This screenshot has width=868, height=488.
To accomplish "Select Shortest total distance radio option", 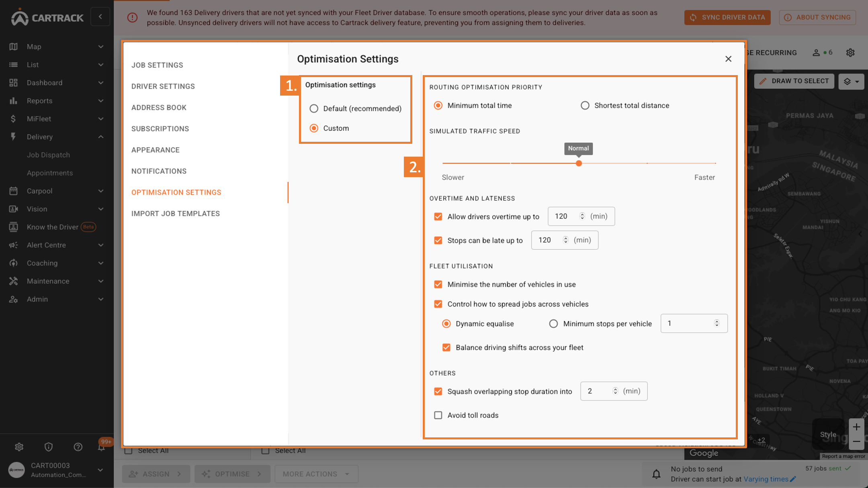I will 585,105.
